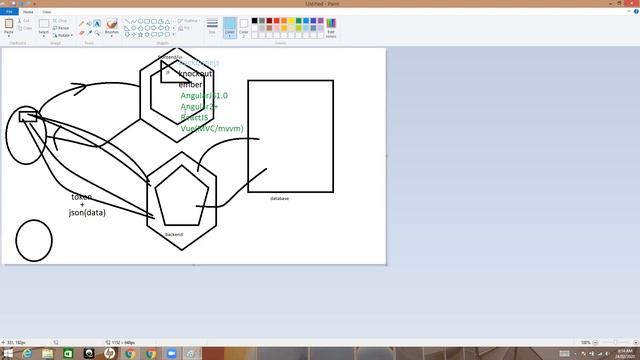Choose the green color swatch
Image resolution: width=640 pixels, height=360 pixels.
298,20
